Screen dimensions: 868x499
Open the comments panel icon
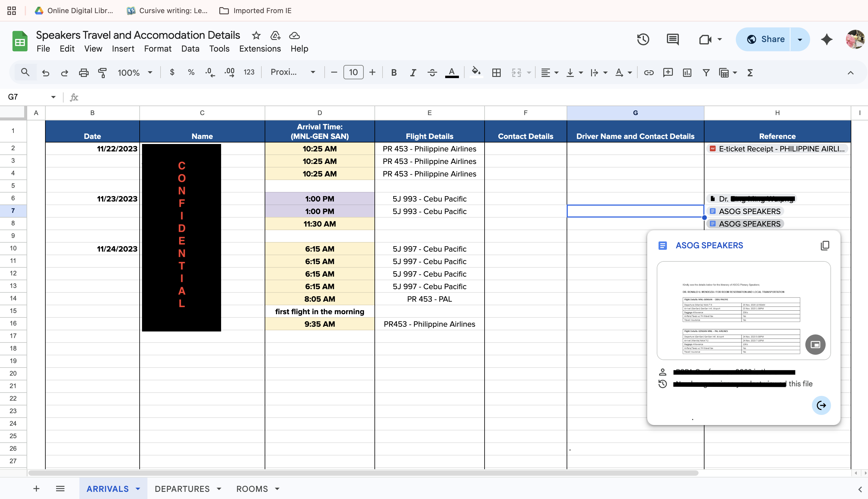coord(673,39)
